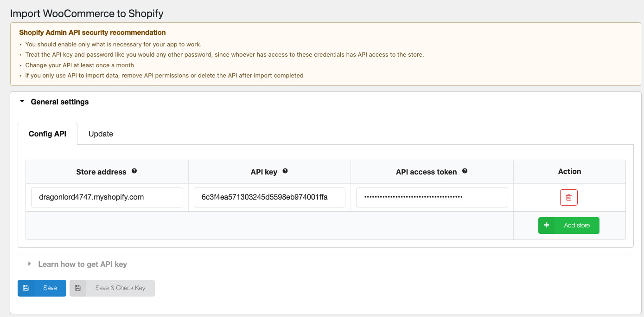Click the masked API access token field
The width and height of the screenshot is (644, 317).
point(432,197)
